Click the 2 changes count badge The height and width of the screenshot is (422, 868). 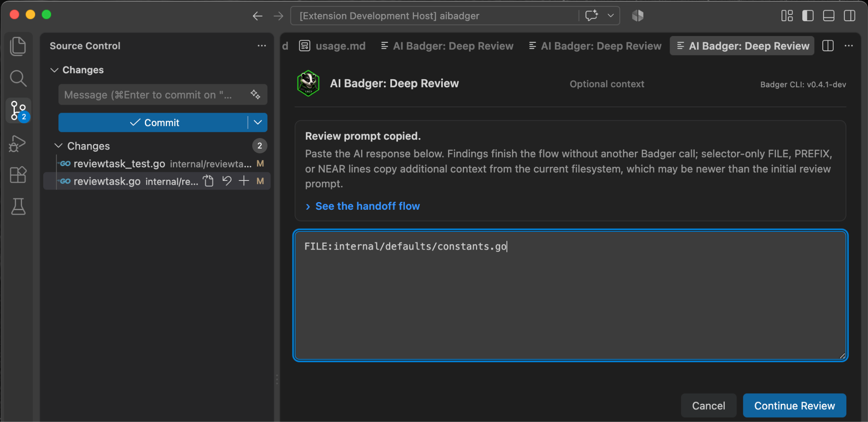click(x=260, y=146)
